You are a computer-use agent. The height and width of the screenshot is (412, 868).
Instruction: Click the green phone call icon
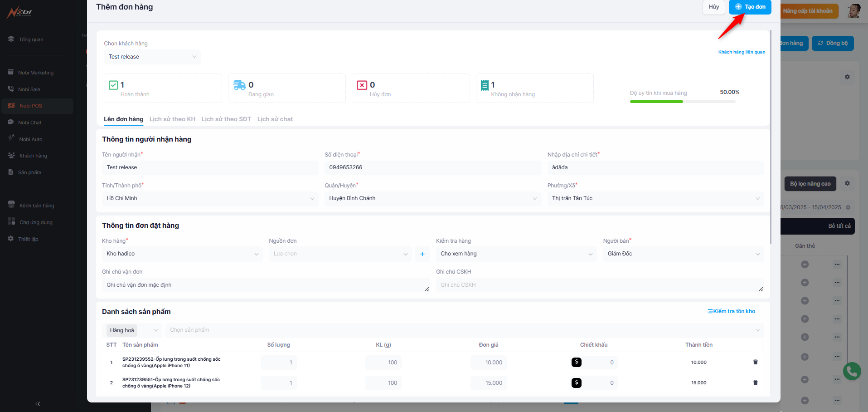pos(852,371)
